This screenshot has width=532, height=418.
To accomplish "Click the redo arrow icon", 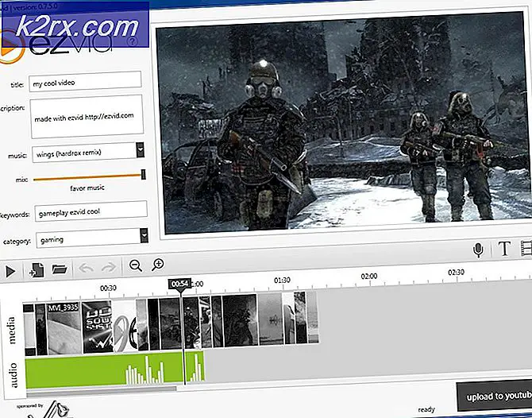I will click(109, 268).
